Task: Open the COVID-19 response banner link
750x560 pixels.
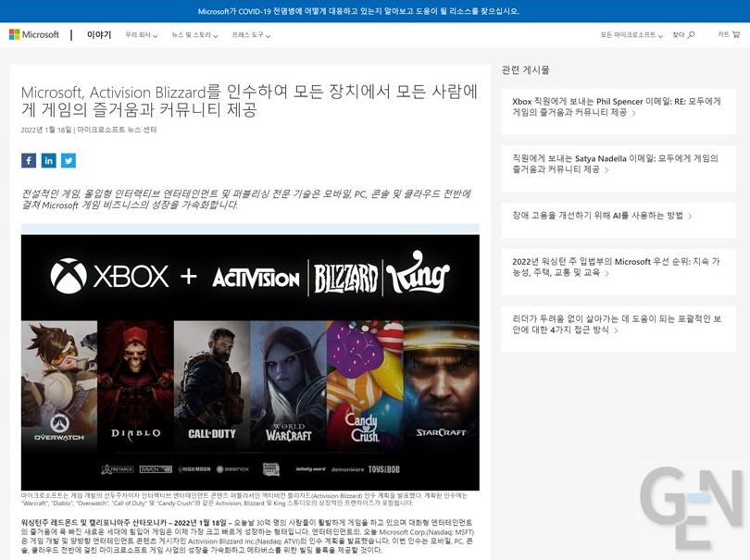Action: coord(358,11)
